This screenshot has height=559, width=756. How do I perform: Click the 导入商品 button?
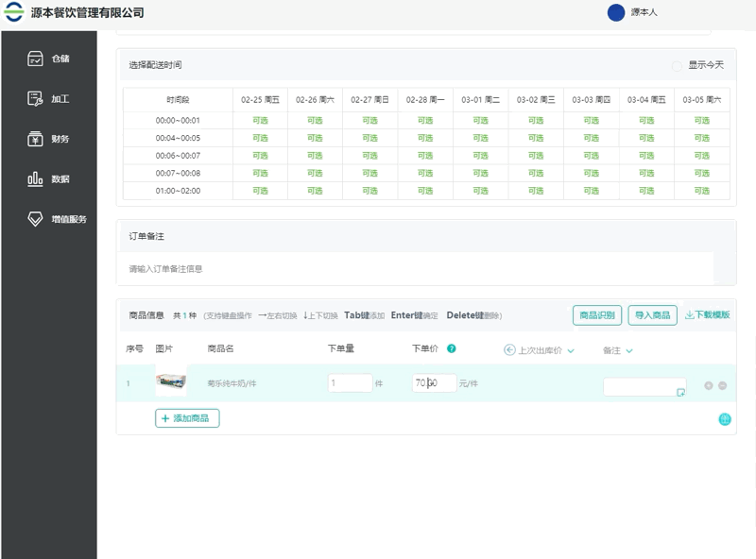[652, 315]
